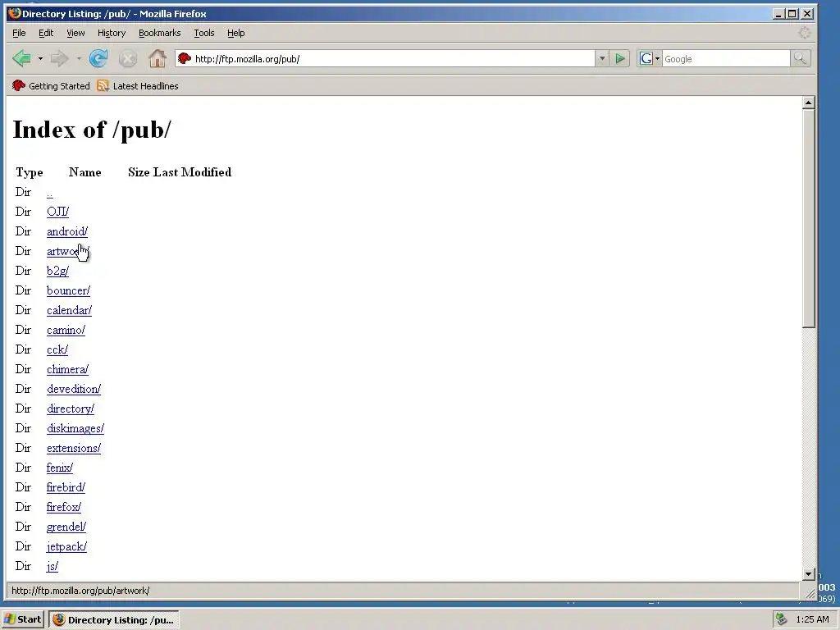Click the greyed Forward arrow button
Viewport: 840px width, 630px height.
(59, 58)
